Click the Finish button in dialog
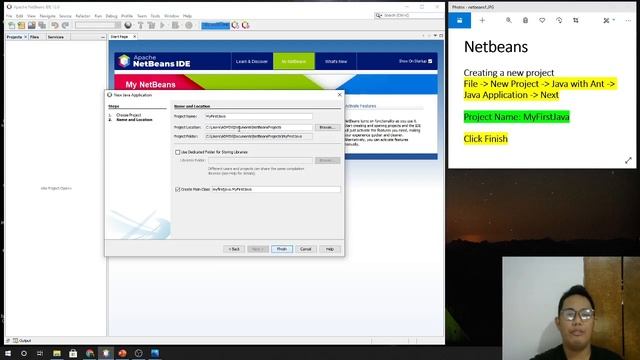The image size is (640, 360). point(282,249)
